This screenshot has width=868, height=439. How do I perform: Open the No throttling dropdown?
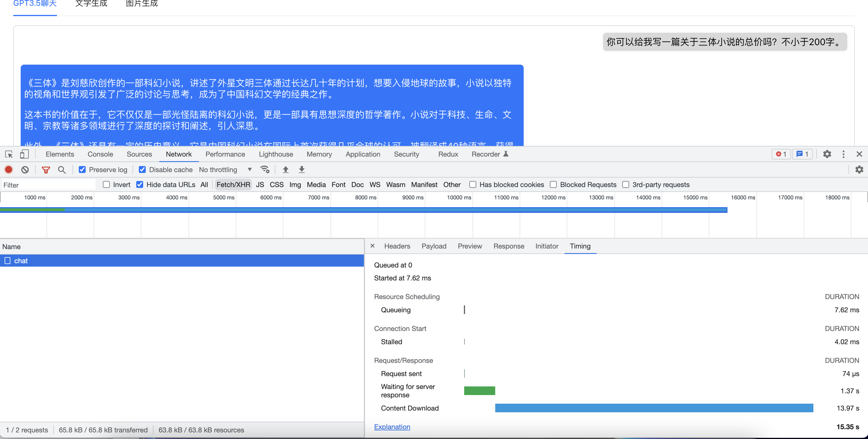click(x=225, y=170)
